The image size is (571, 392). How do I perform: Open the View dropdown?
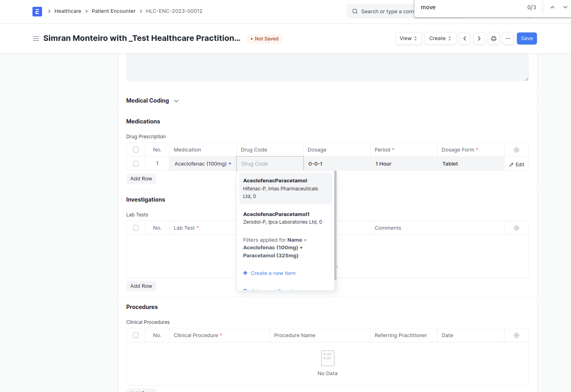(409, 38)
